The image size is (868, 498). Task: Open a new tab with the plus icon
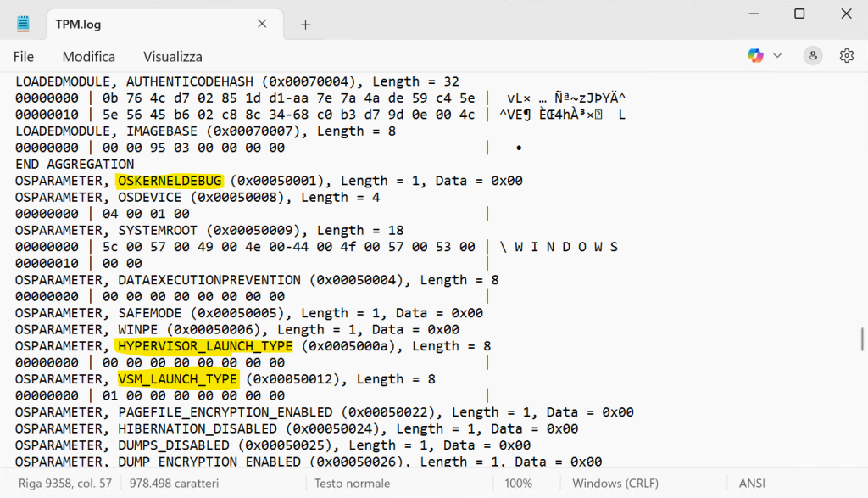click(x=304, y=24)
